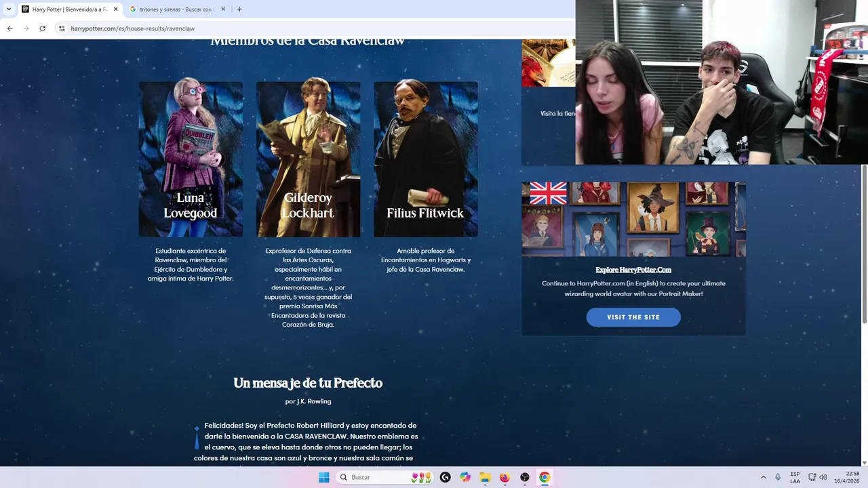
Task: Open the volume tray icon
Action: (x=823, y=477)
